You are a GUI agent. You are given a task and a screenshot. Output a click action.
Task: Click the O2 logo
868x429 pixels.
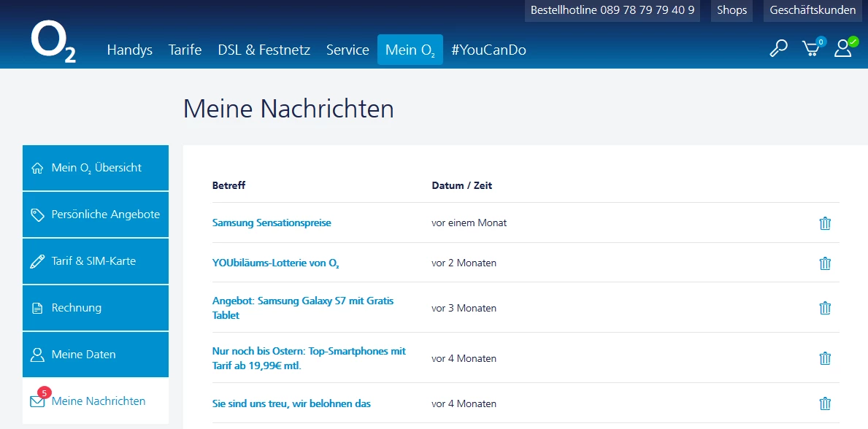pyautogui.click(x=53, y=42)
